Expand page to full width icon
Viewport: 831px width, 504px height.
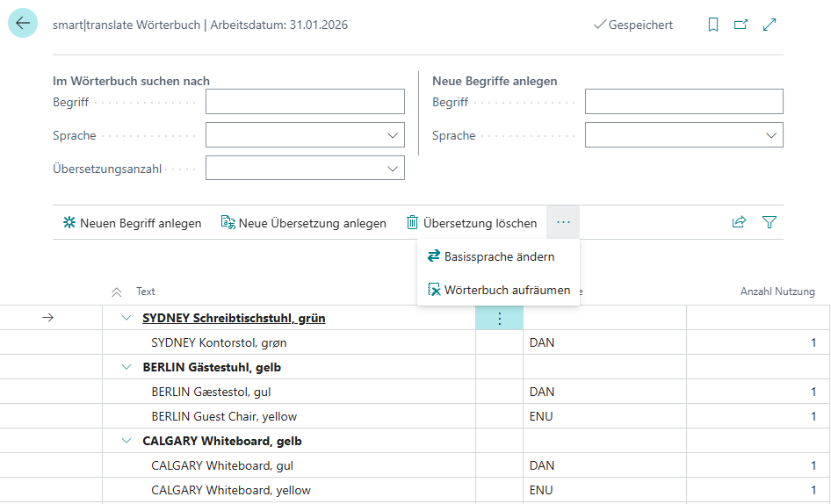pyautogui.click(x=770, y=25)
